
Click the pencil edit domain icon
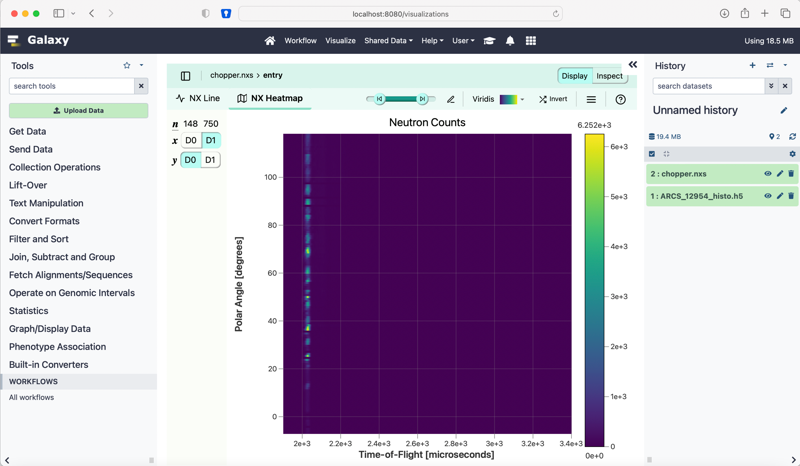[451, 99]
